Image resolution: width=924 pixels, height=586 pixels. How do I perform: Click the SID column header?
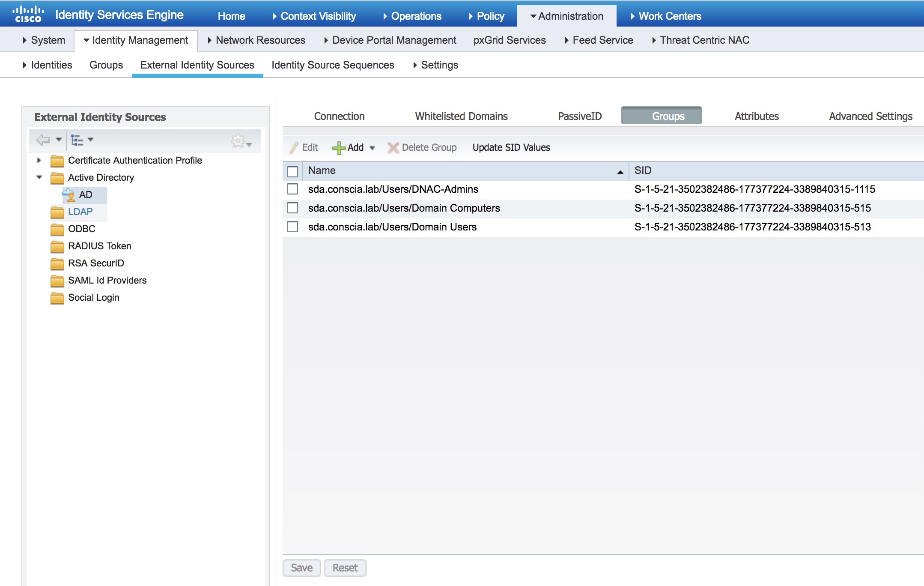[776, 171]
